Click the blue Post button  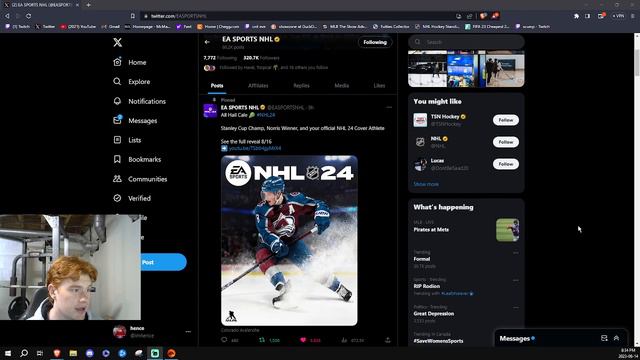(163, 262)
